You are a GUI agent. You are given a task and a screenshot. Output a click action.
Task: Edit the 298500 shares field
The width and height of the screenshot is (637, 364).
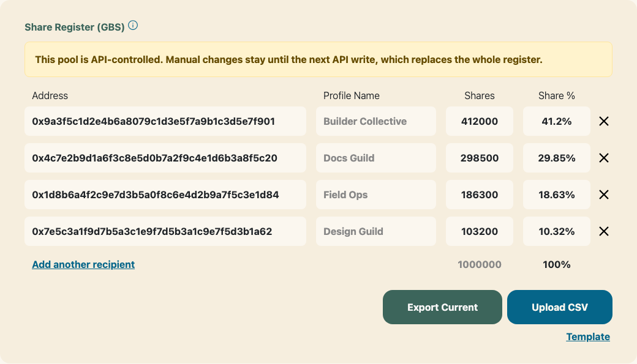[x=480, y=158]
